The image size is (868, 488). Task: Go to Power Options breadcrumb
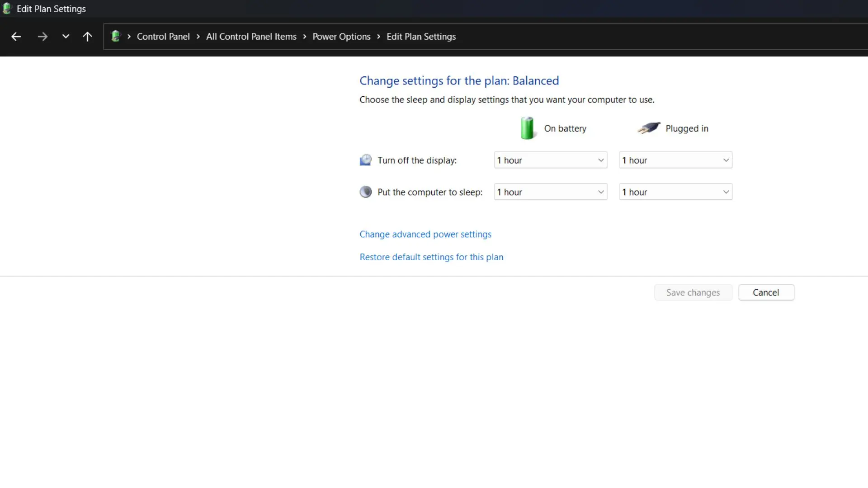point(341,37)
